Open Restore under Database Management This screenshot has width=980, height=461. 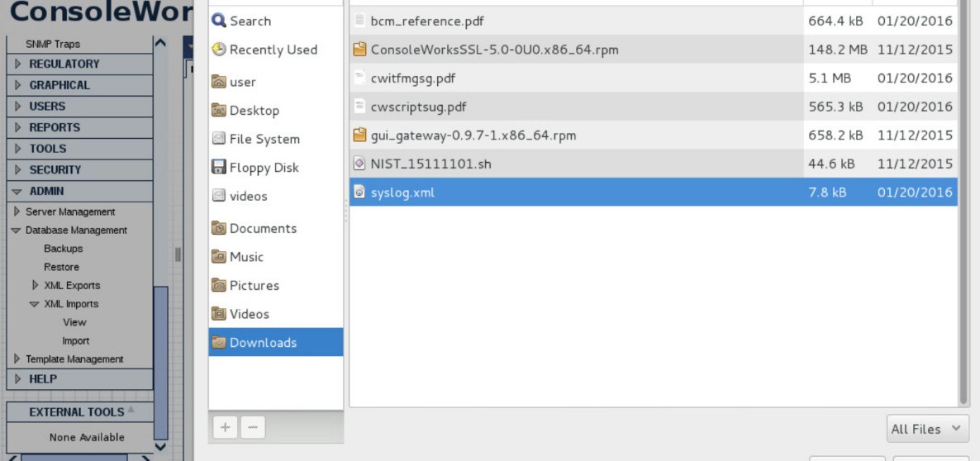coord(61,267)
